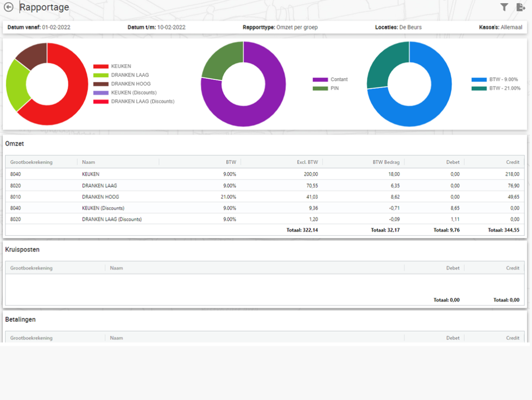Click the KEUKEN red legend swatch
Screen dimensions: 532x400
pyautogui.click(x=100, y=66)
